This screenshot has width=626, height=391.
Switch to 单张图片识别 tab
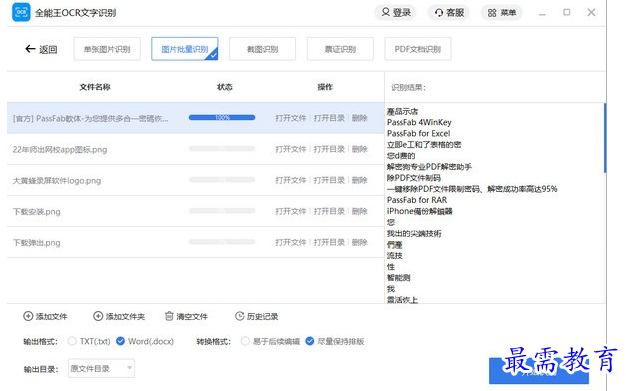107,49
